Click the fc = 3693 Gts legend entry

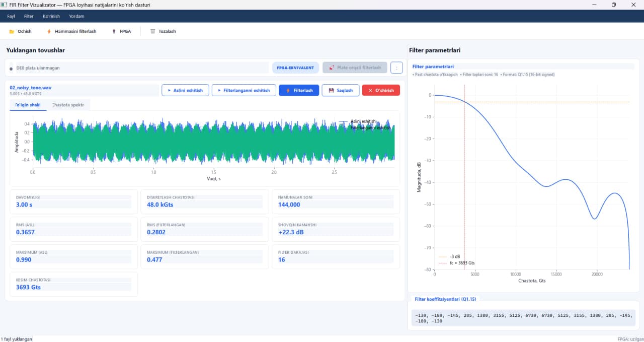click(456, 263)
